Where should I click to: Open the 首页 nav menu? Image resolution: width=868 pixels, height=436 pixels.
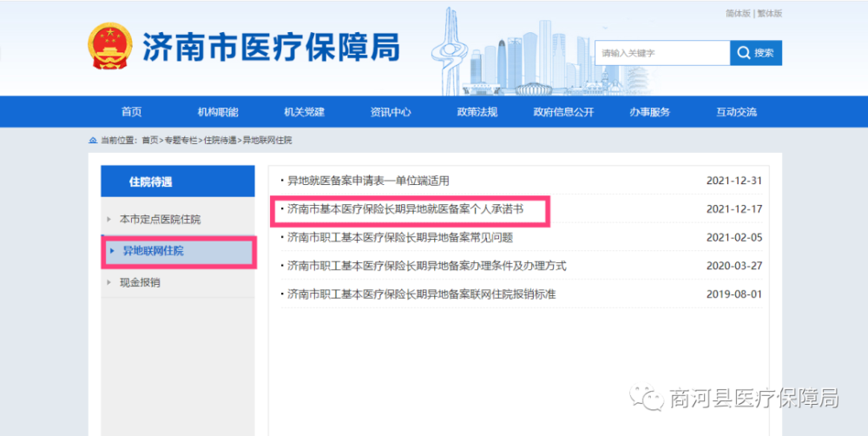point(132,112)
